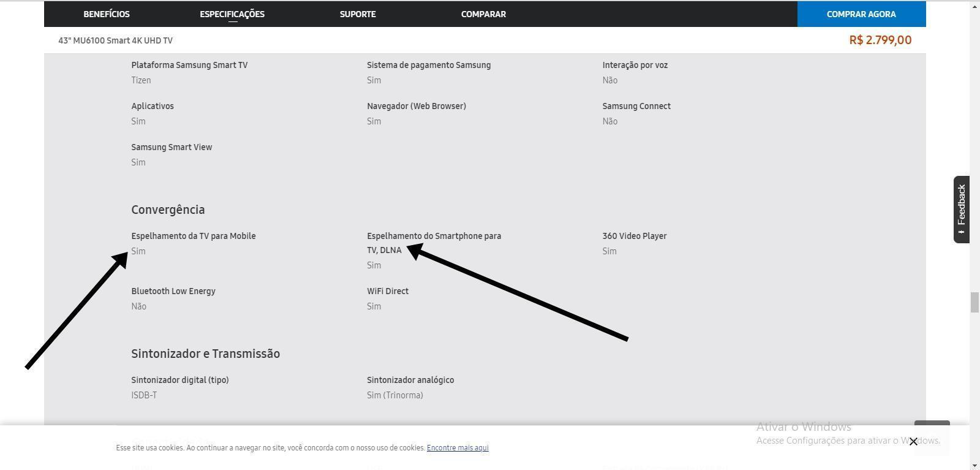Click the Comprar Agora button
This screenshot has width=980, height=470.
coord(861,14)
